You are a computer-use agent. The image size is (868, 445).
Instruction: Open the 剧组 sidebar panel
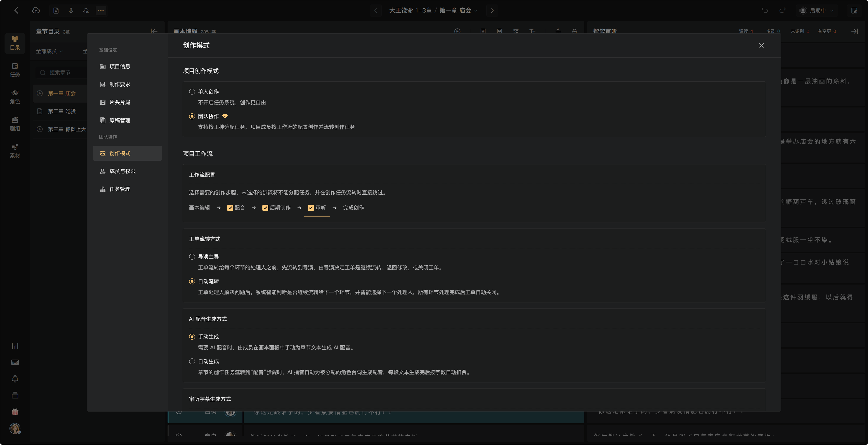(x=15, y=124)
